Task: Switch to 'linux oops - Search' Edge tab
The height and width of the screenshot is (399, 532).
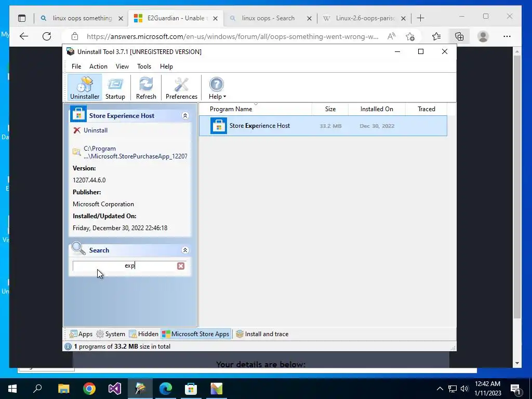Action: click(x=268, y=18)
